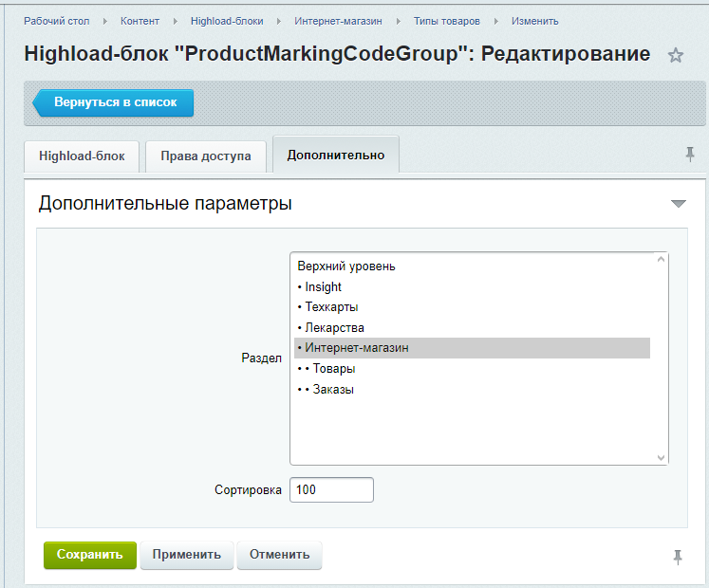The image size is (709, 588).
Task: Click the pin icon near bottom buttons
Action: [678, 557]
